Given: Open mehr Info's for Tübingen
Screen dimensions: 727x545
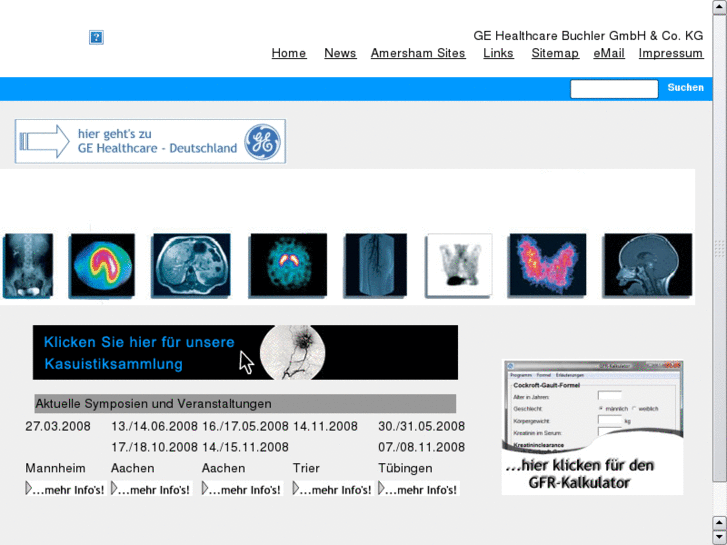Looking at the screenshot, I should pyautogui.click(x=418, y=489).
